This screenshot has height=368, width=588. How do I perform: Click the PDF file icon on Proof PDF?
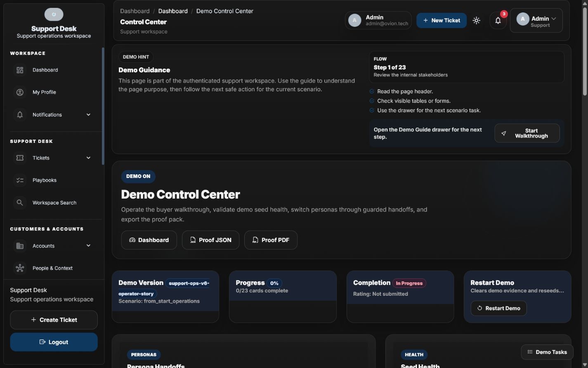click(255, 240)
